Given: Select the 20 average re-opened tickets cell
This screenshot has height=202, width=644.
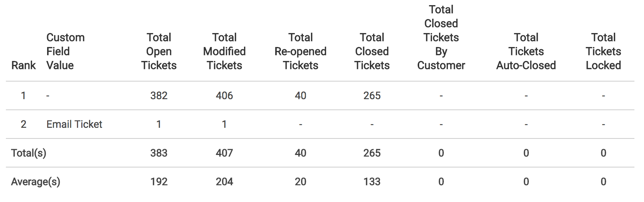Looking at the screenshot, I should 300,181.
